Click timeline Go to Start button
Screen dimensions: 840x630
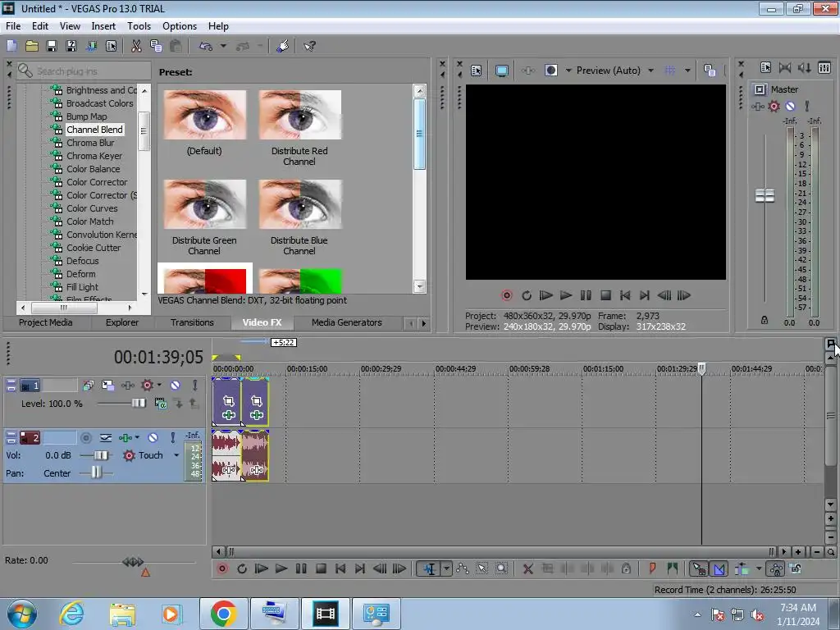click(x=340, y=569)
